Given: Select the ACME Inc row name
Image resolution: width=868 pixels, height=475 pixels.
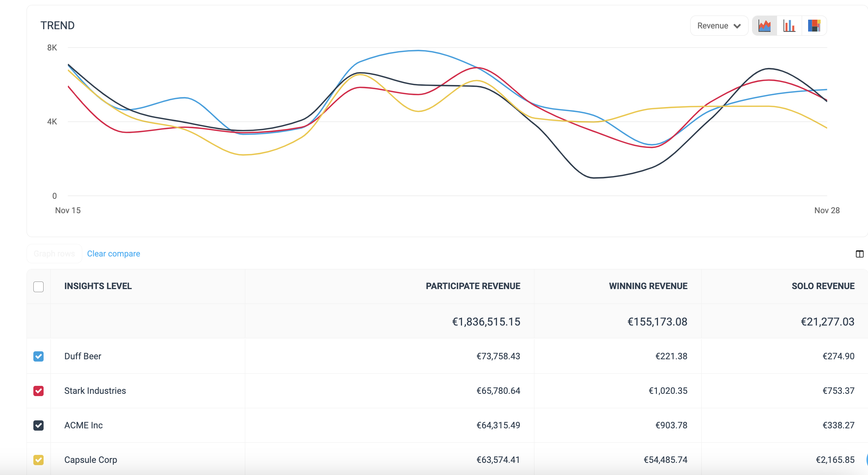Looking at the screenshot, I should (83, 425).
